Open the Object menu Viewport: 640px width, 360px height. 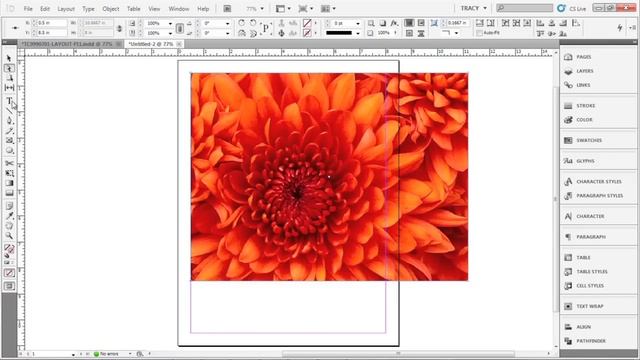pos(111,9)
